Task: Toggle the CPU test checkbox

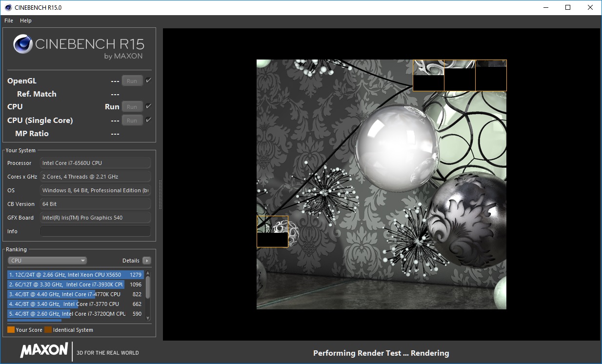Action: 148,106
